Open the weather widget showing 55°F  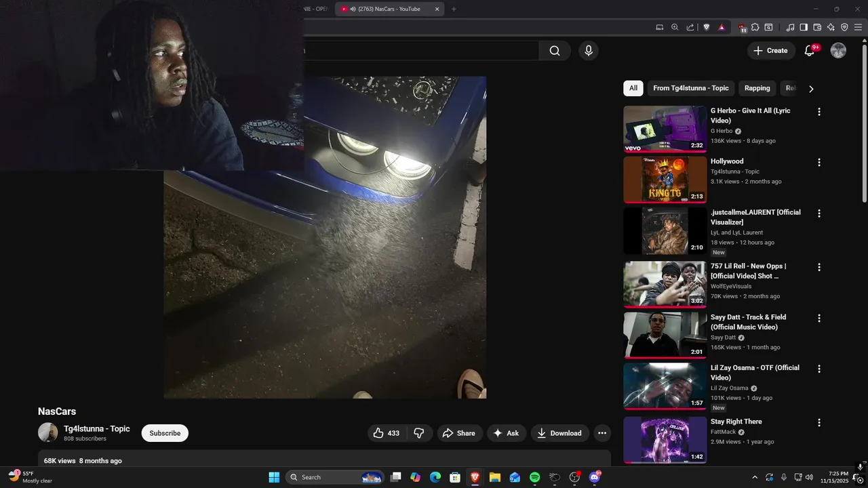31,477
